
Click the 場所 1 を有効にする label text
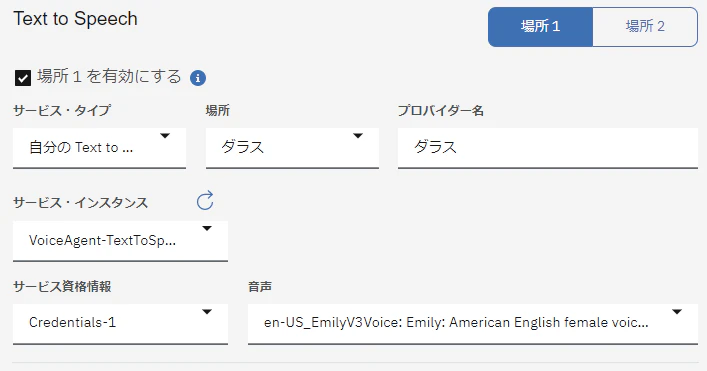pos(109,77)
